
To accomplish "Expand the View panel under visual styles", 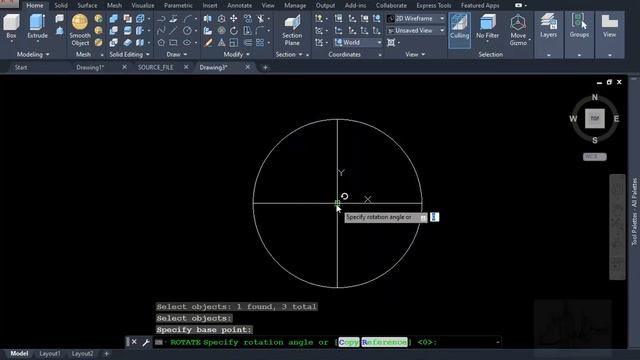I will [415, 54].
